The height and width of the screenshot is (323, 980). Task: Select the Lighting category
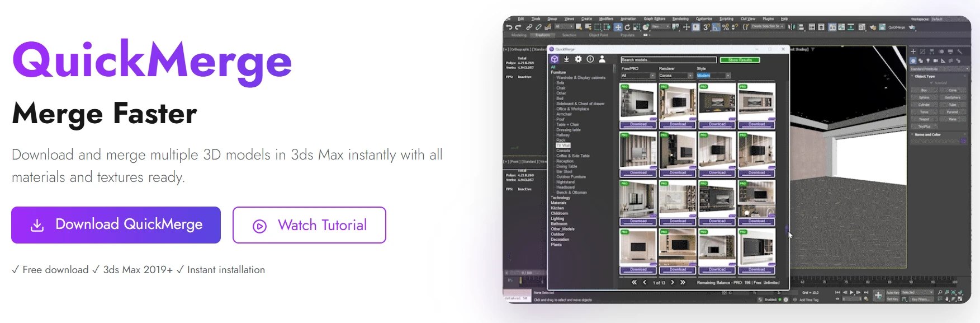click(557, 219)
